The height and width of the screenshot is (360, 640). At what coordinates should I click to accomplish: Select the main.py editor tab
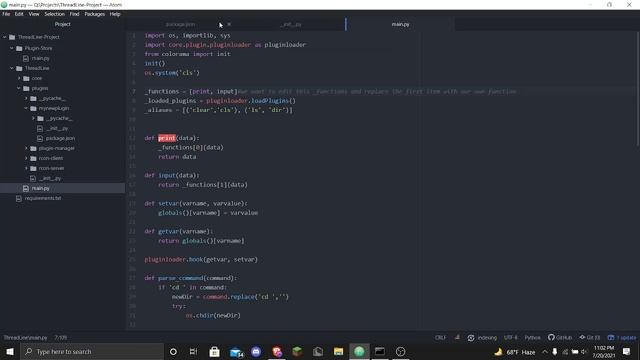coord(400,24)
